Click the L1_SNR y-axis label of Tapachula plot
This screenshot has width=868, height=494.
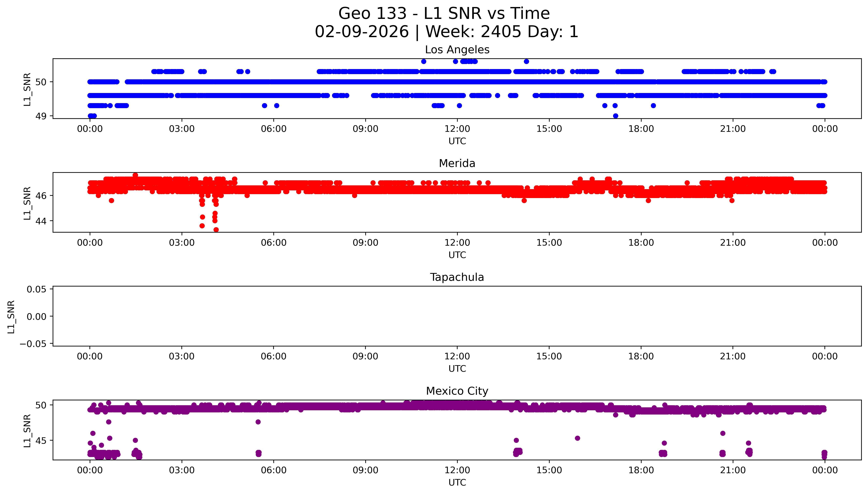pos(11,317)
